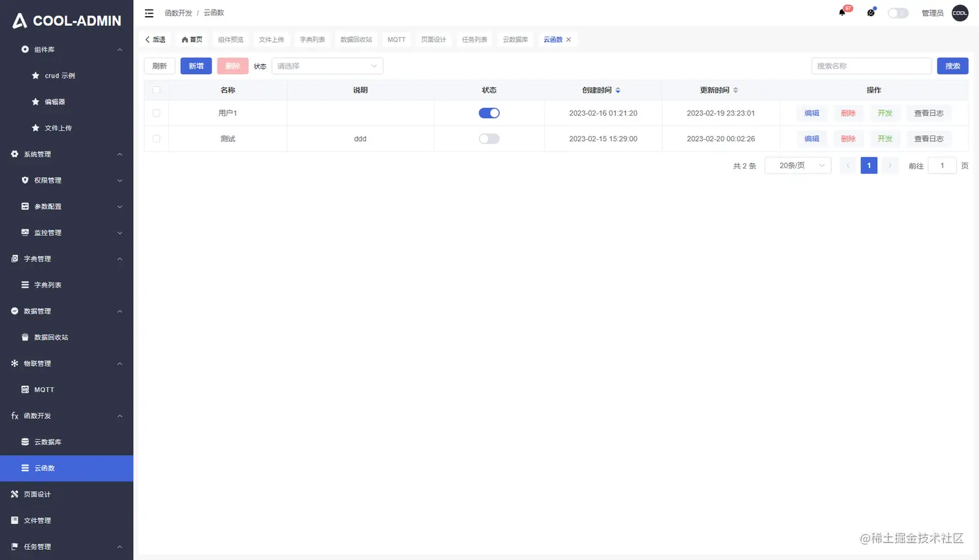Image resolution: width=979 pixels, height=560 pixels.
Task: Disable the status switch for 用户1
Action: pyautogui.click(x=489, y=113)
